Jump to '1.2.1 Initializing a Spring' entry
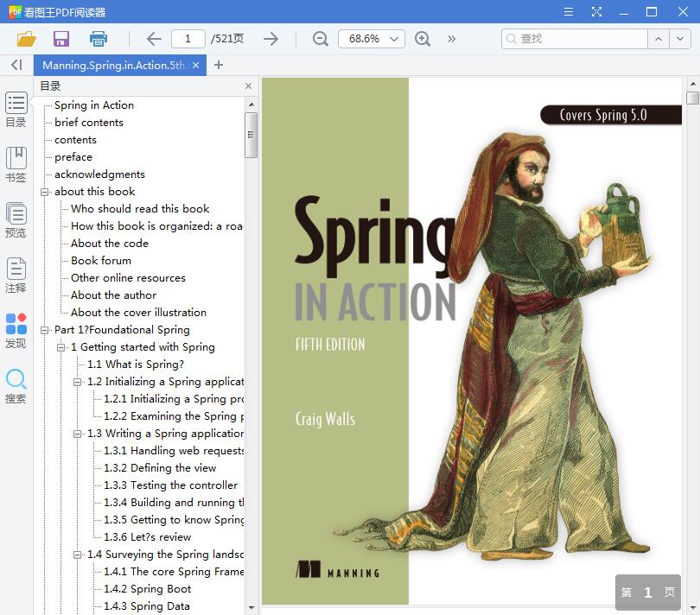The width and height of the screenshot is (700, 615). click(174, 399)
